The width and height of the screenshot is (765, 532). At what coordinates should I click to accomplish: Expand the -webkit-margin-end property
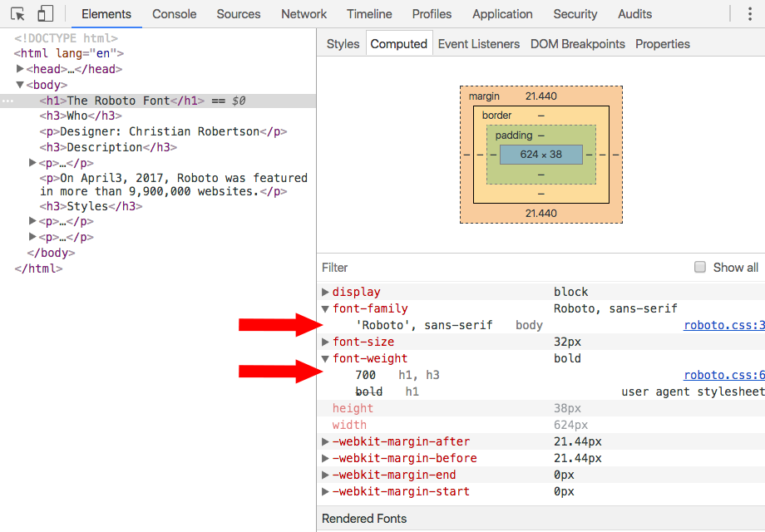coord(325,475)
